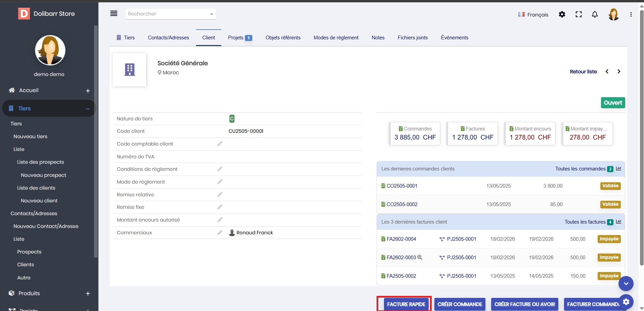
Task: Click the Retour liste link
Action: point(584,72)
